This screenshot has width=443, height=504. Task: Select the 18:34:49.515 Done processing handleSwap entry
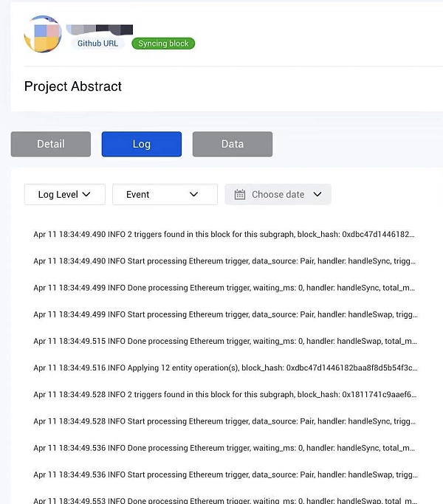tap(224, 341)
